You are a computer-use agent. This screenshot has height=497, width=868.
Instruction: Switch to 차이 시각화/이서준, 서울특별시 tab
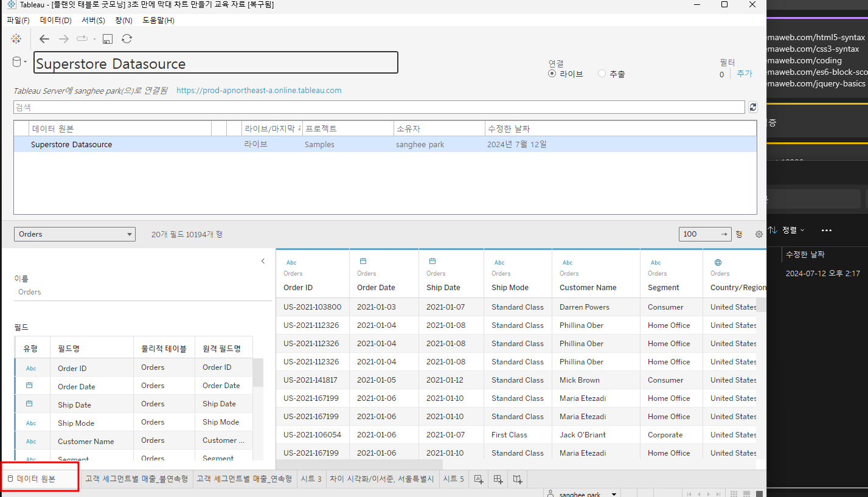(382, 479)
